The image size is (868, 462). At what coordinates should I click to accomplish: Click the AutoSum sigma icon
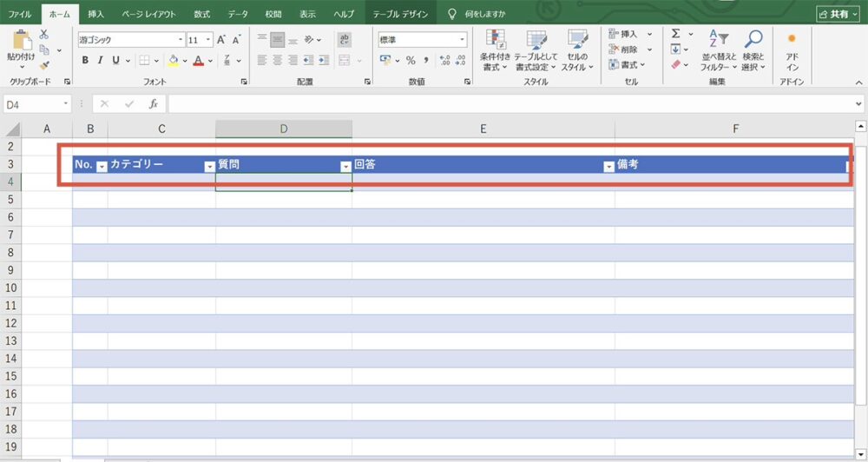point(676,34)
